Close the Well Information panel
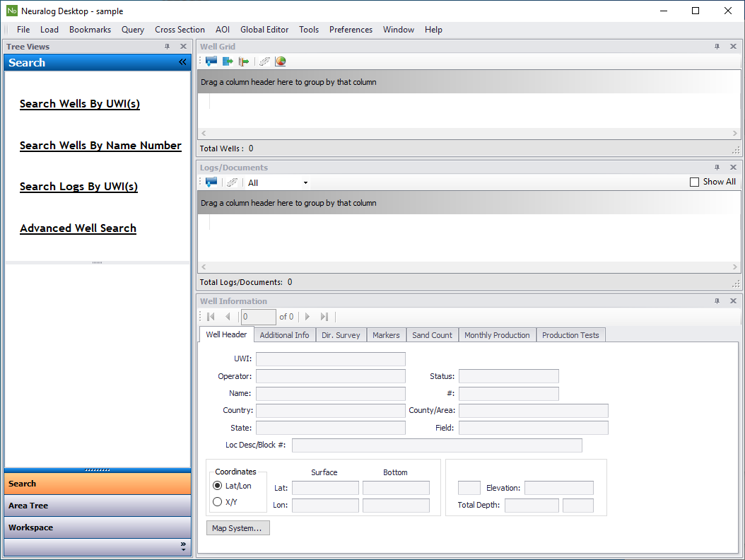The width and height of the screenshot is (745, 560). coord(733,301)
